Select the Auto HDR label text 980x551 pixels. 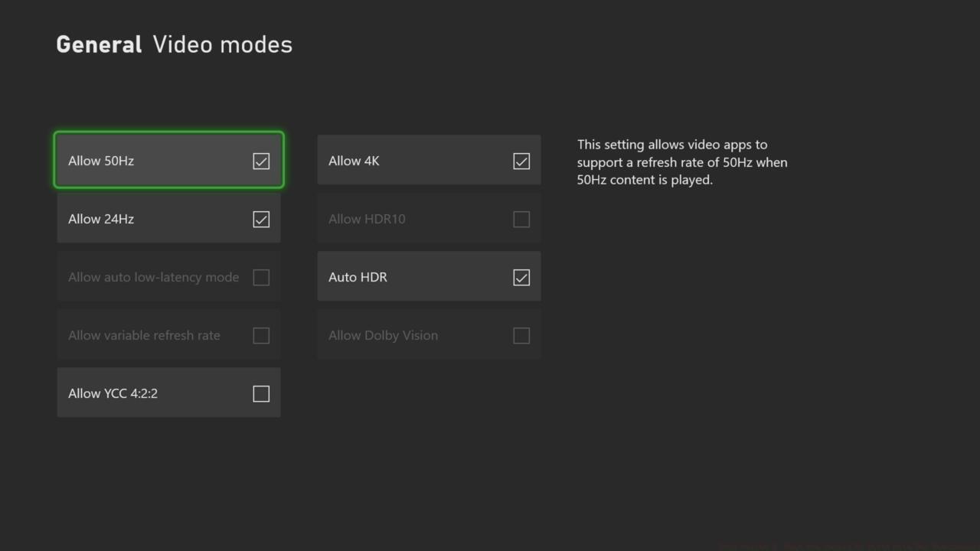[358, 278]
